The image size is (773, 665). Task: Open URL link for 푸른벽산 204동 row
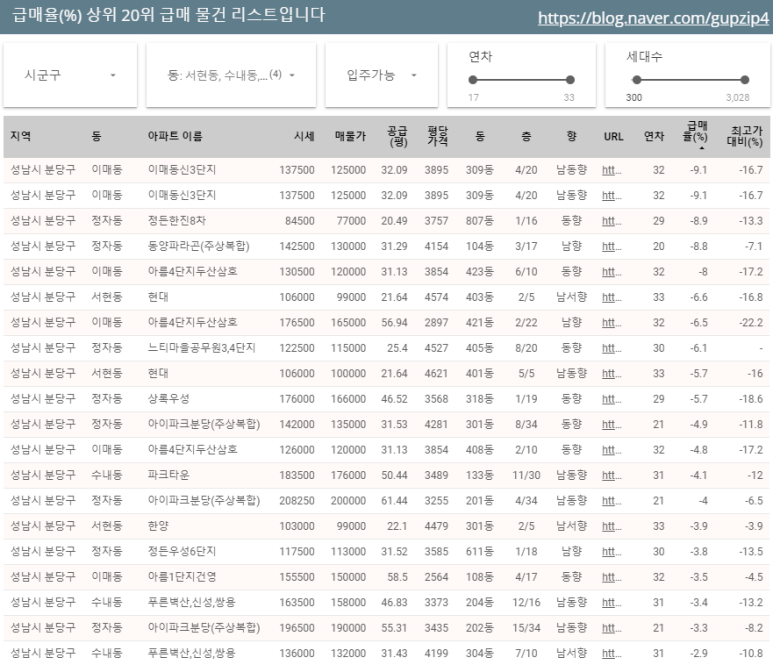611,603
